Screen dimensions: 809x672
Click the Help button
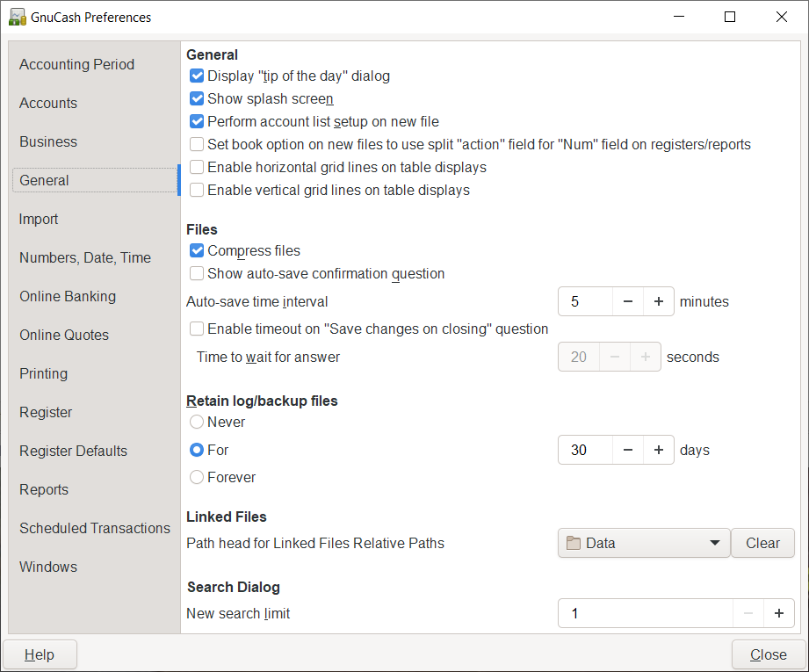(x=40, y=654)
